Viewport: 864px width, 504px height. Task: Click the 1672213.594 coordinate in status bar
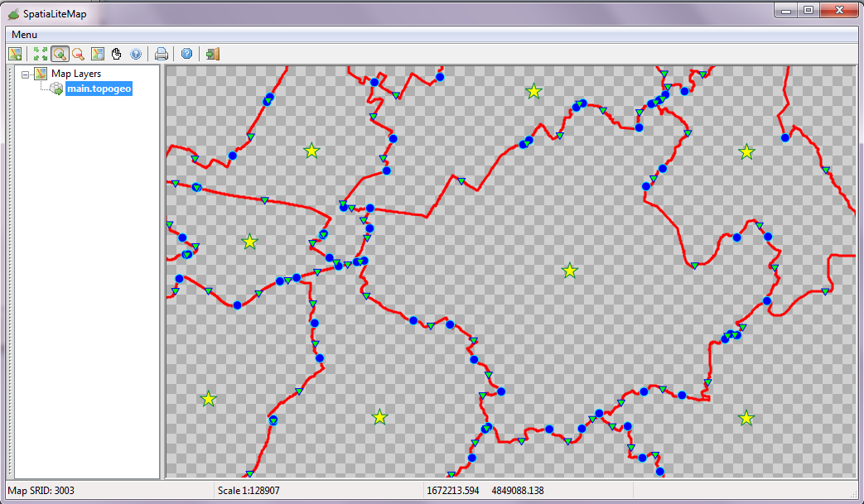[x=453, y=490]
